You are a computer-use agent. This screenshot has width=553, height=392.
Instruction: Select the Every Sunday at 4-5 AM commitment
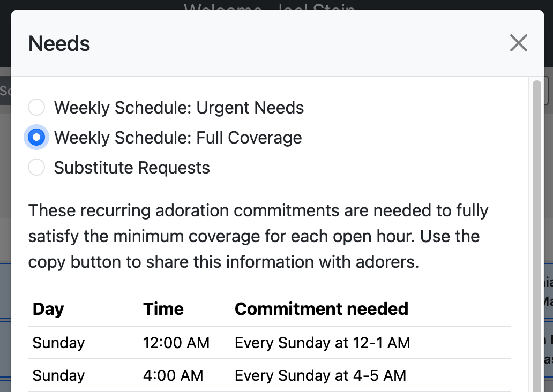320,375
